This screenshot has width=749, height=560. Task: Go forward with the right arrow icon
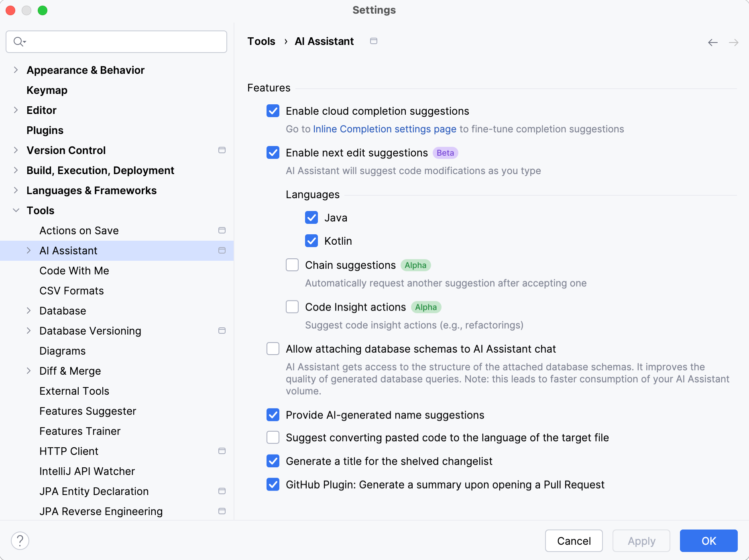[734, 43]
